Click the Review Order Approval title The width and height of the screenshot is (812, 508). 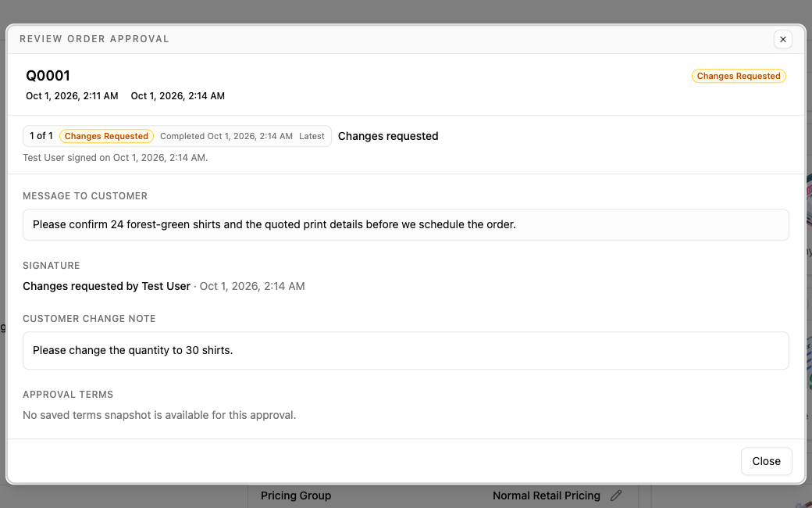tap(94, 39)
